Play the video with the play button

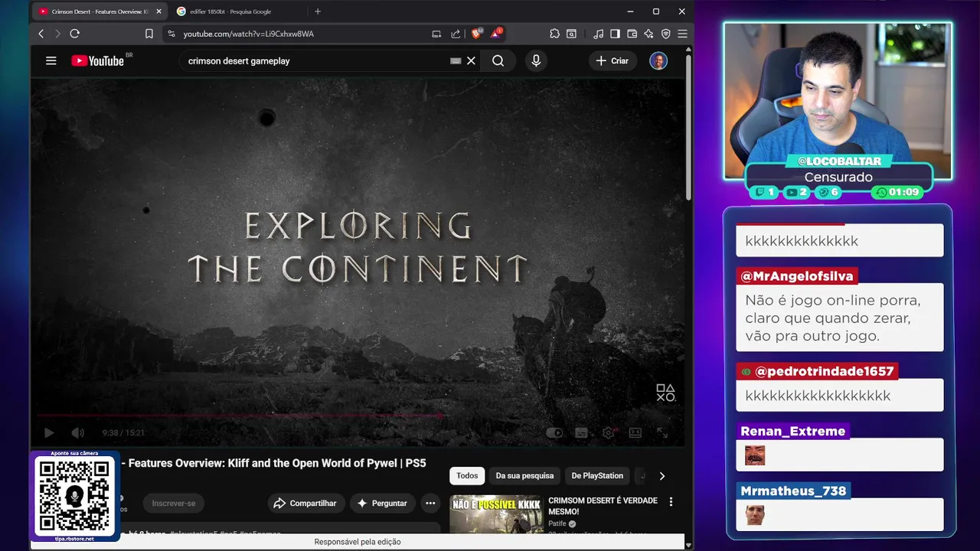click(49, 433)
